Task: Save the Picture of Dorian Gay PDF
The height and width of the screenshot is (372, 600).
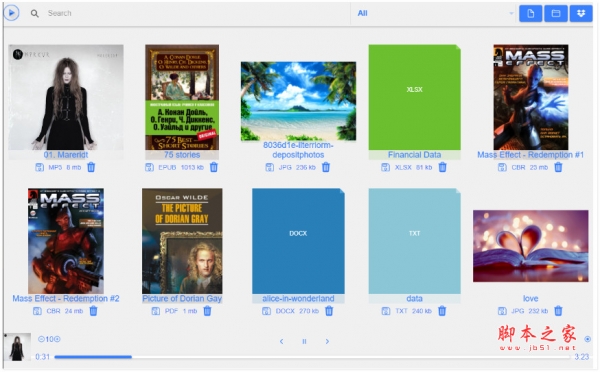Action: click(156, 311)
